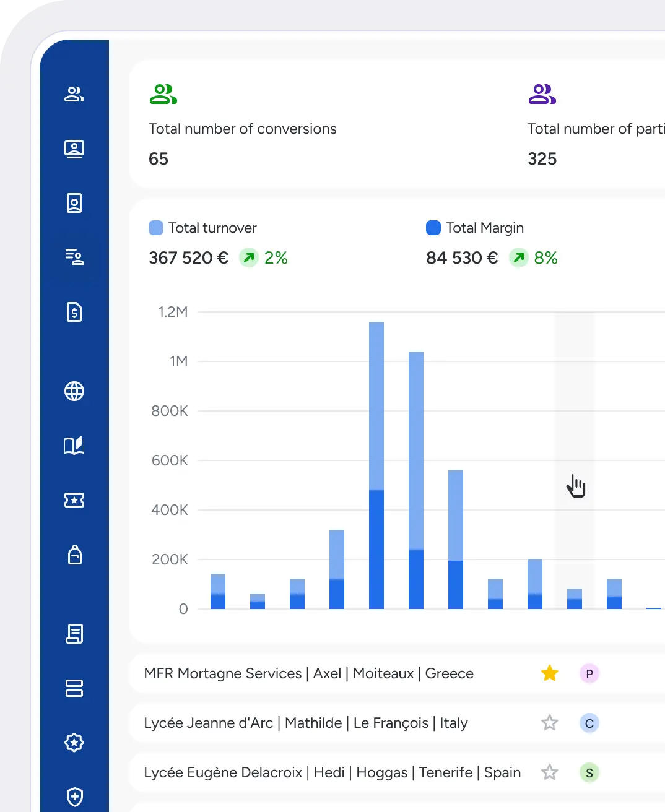Image resolution: width=665 pixels, height=812 pixels.
Task: Open MFR Mortagne Services Greece entry
Action: (308, 673)
